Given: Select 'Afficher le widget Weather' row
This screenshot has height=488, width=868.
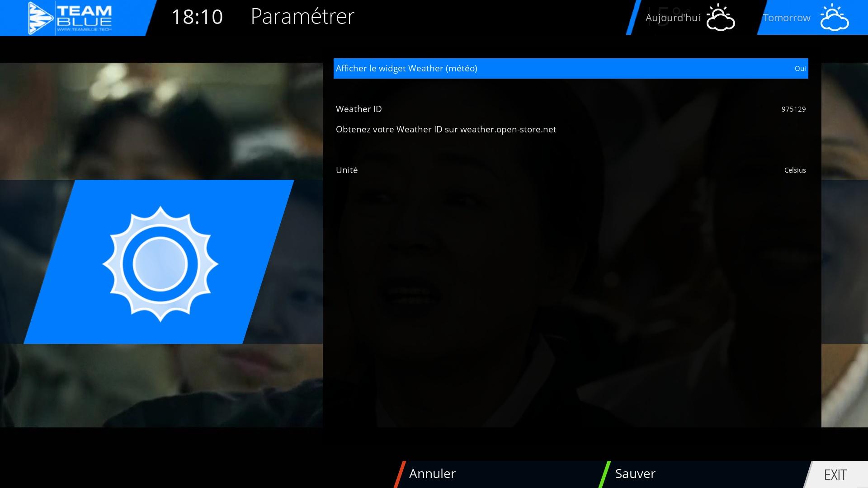Looking at the screenshot, I should pos(406,69).
